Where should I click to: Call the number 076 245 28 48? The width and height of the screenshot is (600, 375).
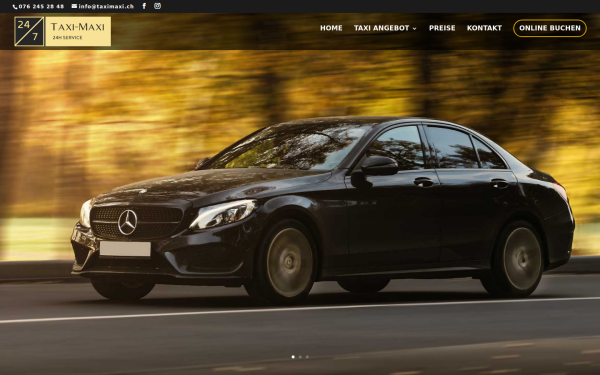point(41,7)
